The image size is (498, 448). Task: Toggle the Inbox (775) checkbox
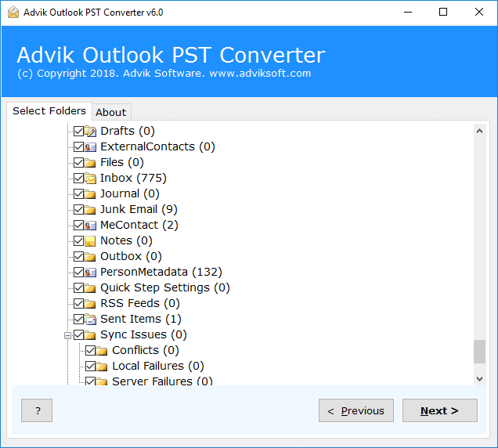tap(78, 179)
